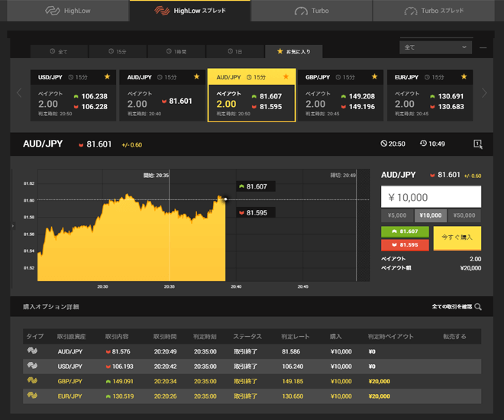Click the ステータス column header
504x420 pixels.
click(247, 337)
